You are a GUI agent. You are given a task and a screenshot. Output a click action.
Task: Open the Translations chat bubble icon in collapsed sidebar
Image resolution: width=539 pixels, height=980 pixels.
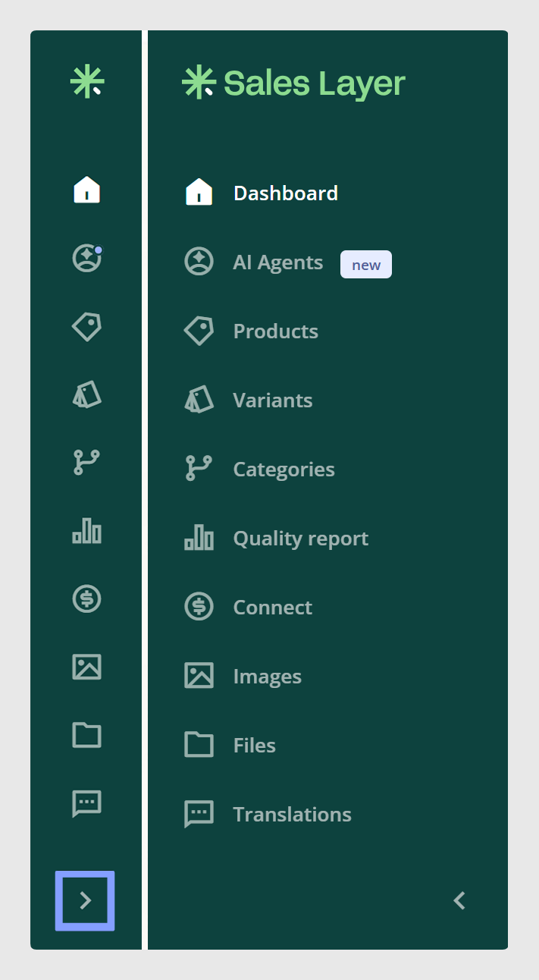(x=86, y=803)
